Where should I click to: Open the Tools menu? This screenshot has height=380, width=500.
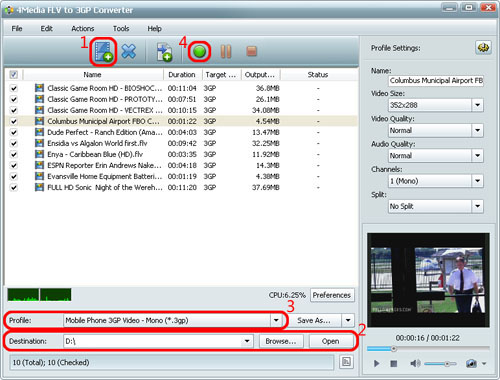pyautogui.click(x=121, y=29)
